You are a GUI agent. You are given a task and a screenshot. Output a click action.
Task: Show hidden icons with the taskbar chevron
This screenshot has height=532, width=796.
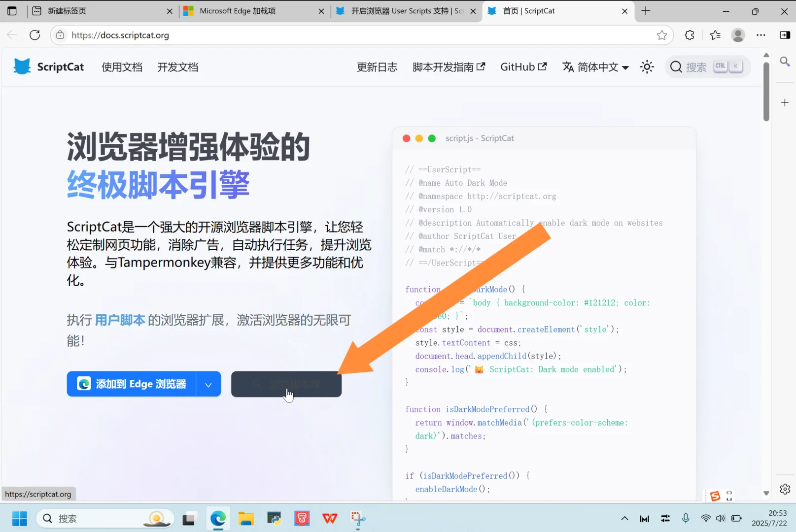pyautogui.click(x=624, y=518)
